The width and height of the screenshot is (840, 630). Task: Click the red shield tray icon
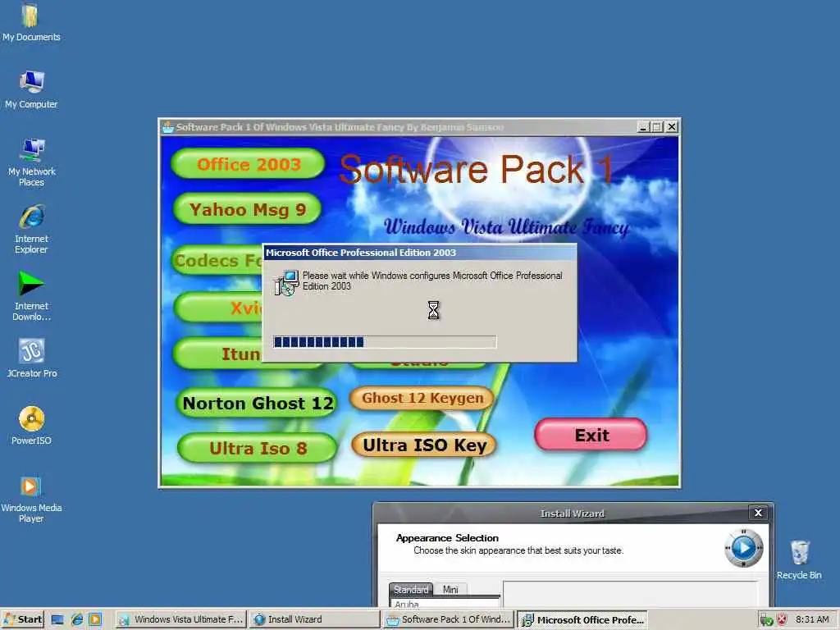click(x=782, y=620)
